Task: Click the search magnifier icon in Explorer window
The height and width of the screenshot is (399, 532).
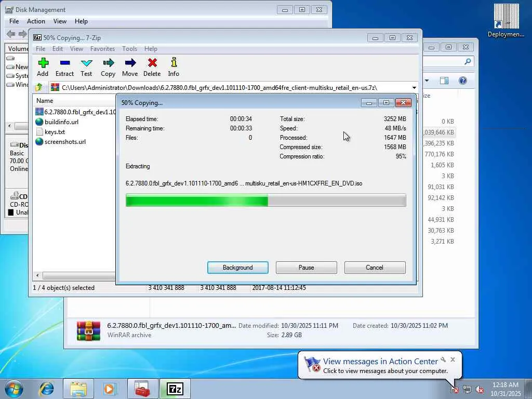Action: [468, 61]
